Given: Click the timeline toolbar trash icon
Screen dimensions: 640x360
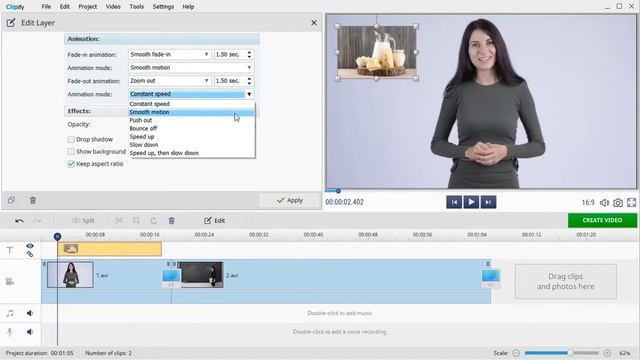Looking at the screenshot, I should (x=171, y=220).
